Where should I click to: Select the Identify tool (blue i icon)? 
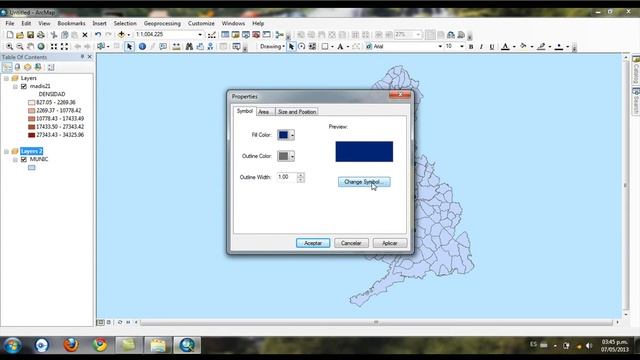[142, 47]
